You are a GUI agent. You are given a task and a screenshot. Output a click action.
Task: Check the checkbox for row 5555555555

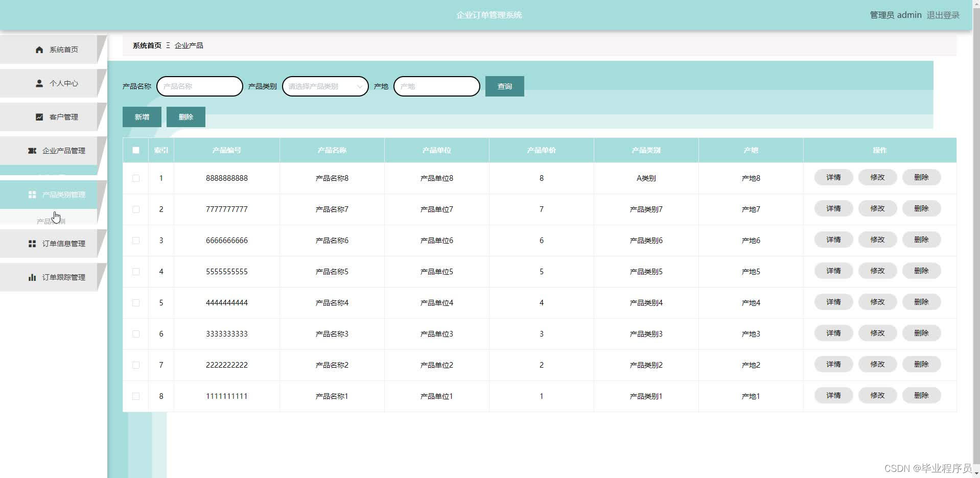tap(136, 272)
